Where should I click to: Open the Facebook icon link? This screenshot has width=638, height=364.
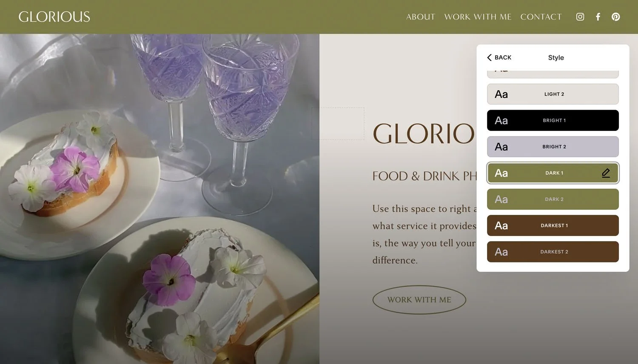[598, 17]
